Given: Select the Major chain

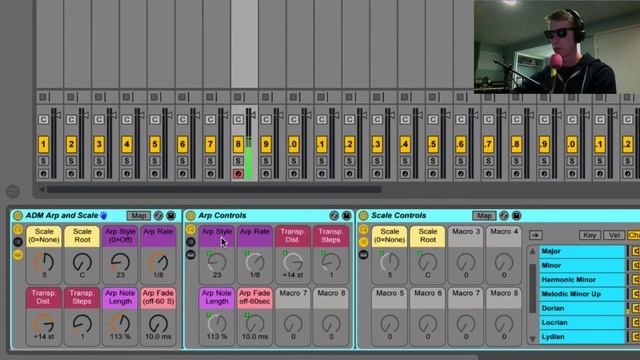Looking at the screenshot, I should (582, 251).
